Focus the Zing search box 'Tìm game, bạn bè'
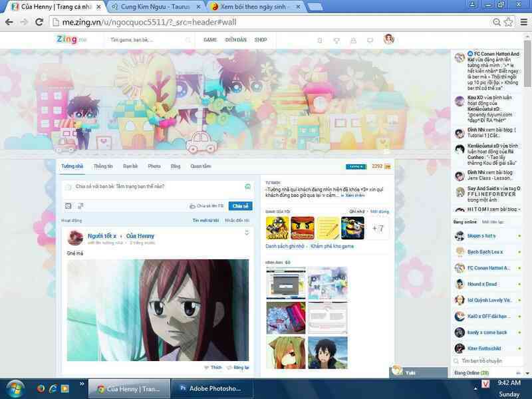 pos(146,40)
